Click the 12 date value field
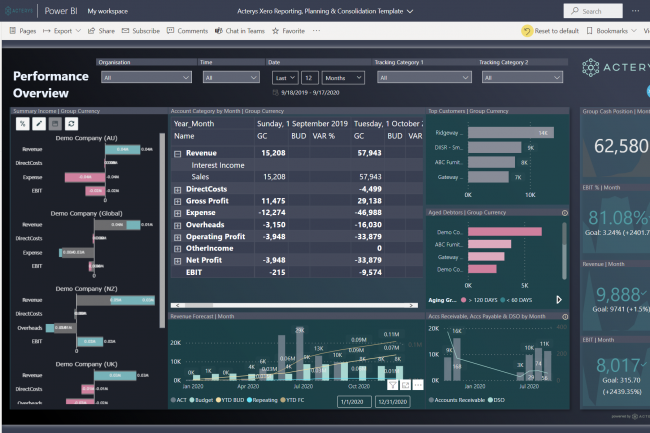Image resolution: width=650 pixels, height=433 pixels. pos(310,77)
